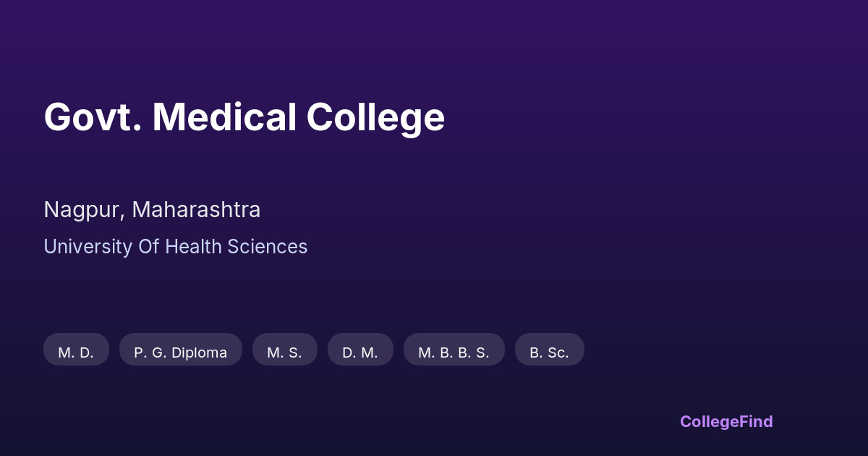The height and width of the screenshot is (456, 868).
Task: Click the word "College" in the heading
Action: coord(375,117)
